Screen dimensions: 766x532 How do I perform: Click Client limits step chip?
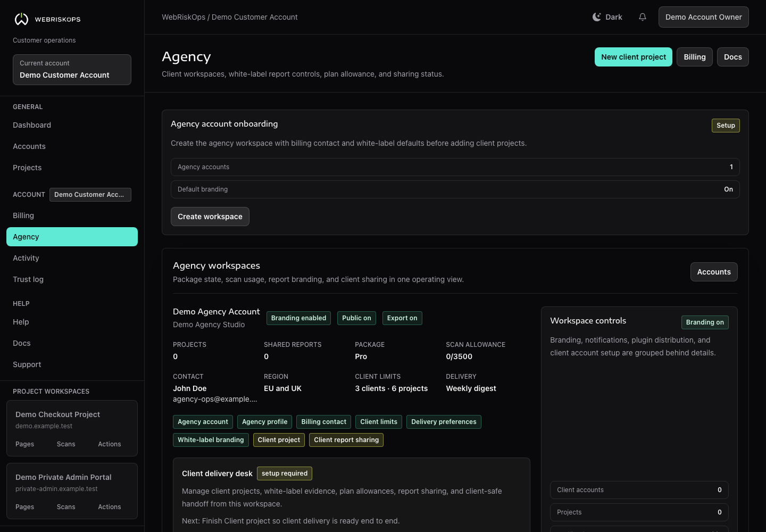tap(379, 422)
